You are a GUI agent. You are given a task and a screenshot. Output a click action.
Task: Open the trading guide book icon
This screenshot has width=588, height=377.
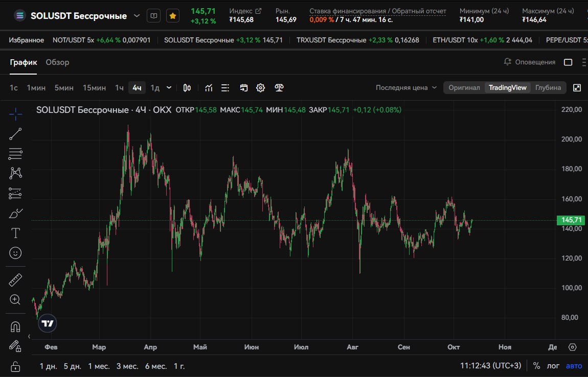154,16
